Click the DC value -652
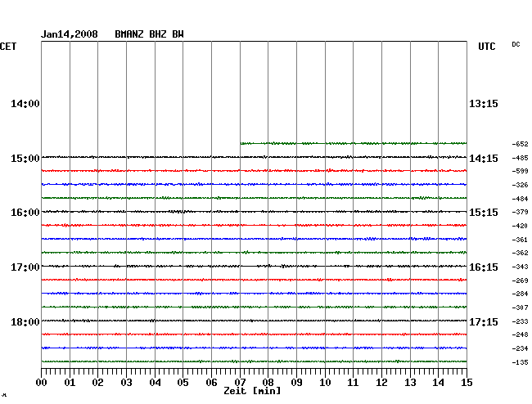Image resolution: width=532 pixels, height=404 pixels. click(x=520, y=144)
